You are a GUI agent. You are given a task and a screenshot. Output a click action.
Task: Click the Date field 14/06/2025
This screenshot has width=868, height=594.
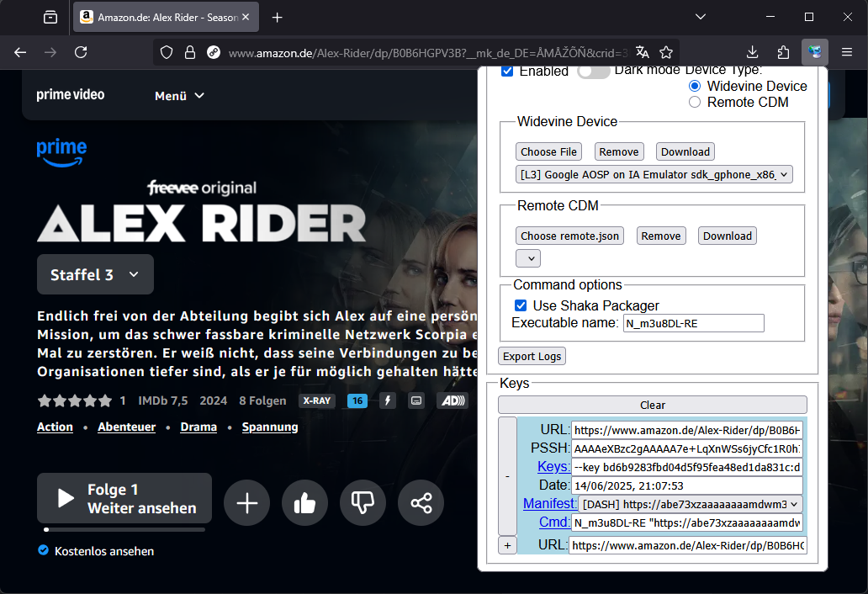tap(687, 485)
